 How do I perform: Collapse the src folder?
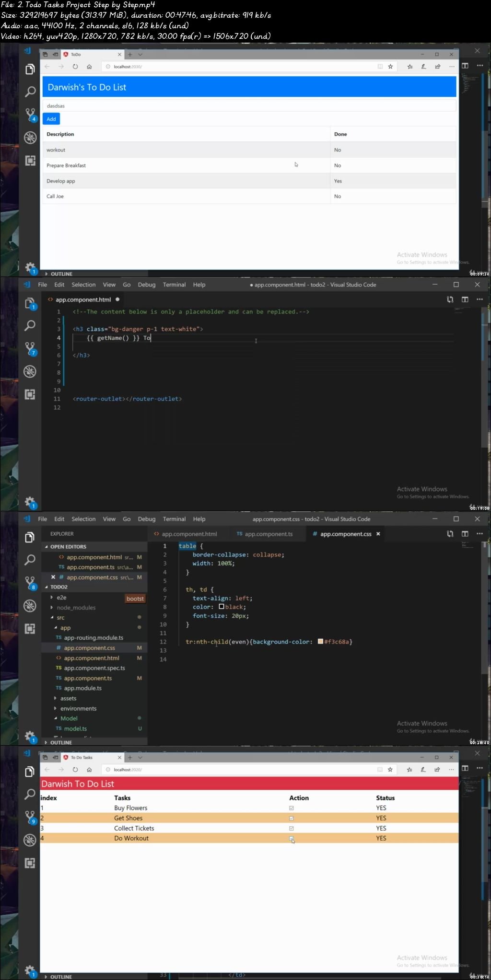coord(52,618)
